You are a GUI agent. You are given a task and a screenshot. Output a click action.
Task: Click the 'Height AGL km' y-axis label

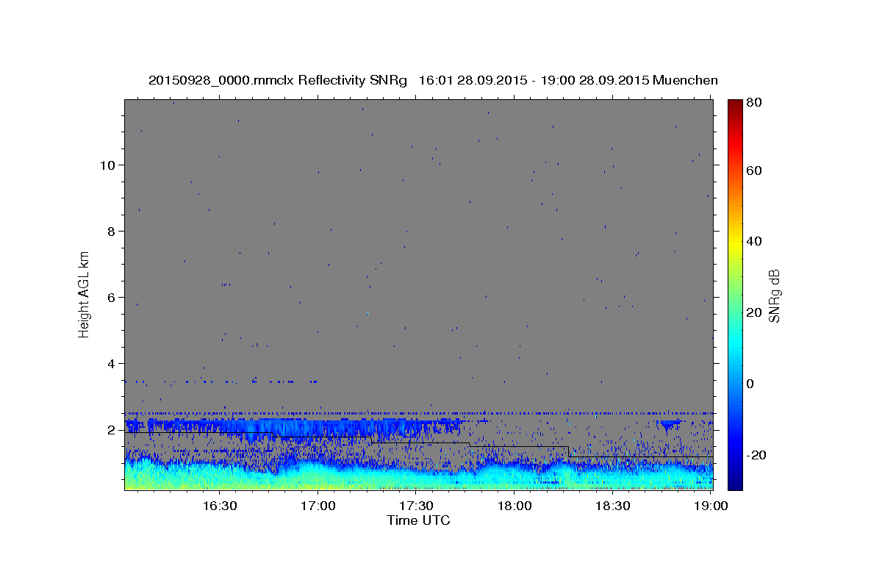click(85, 295)
